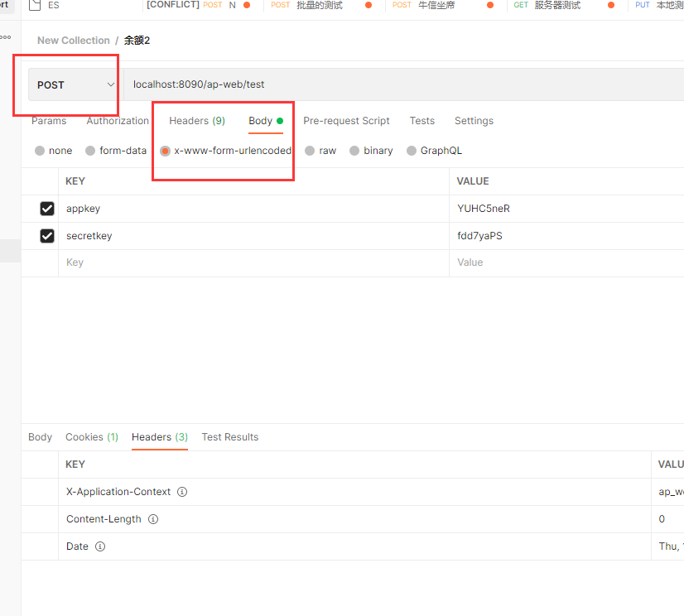Click the 余额2 request name

pos(137,40)
